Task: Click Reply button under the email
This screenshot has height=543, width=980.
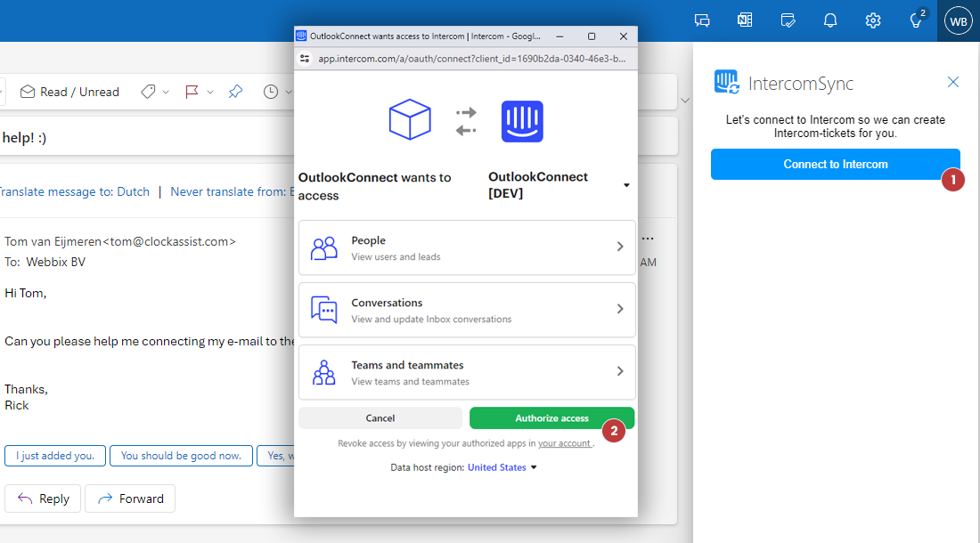Action: [x=43, y=498]
